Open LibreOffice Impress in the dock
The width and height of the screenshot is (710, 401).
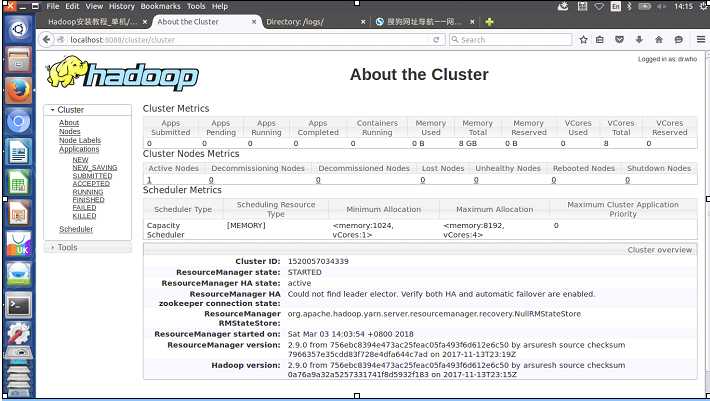tap(19, 213)
